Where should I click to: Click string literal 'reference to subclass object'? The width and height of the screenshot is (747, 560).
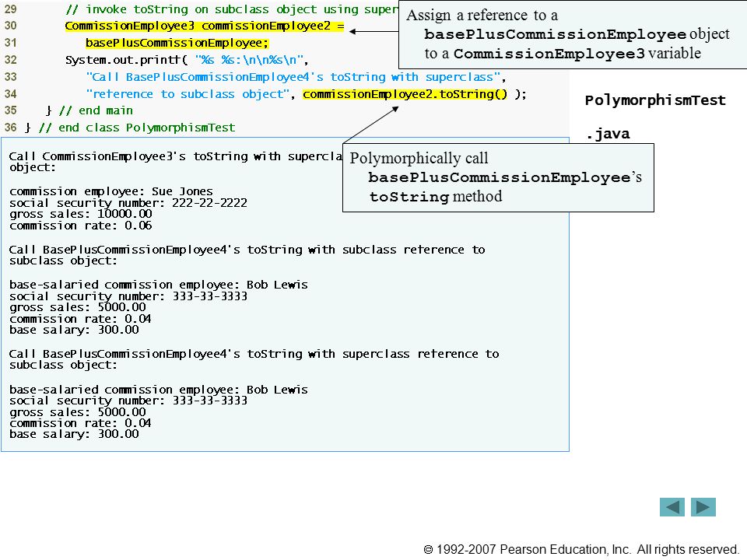(x=188, y=94)
